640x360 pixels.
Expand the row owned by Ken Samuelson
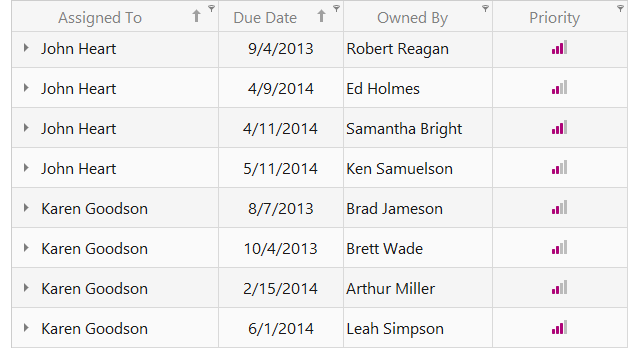26,168
